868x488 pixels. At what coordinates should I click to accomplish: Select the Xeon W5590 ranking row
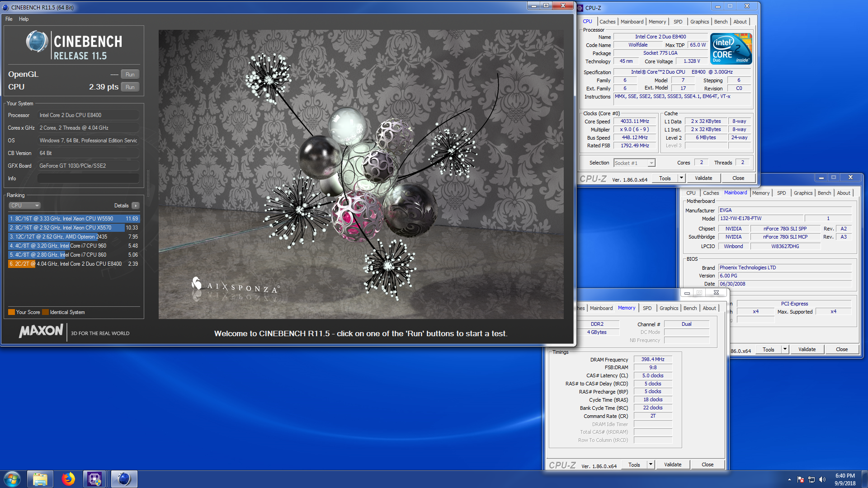74,219
